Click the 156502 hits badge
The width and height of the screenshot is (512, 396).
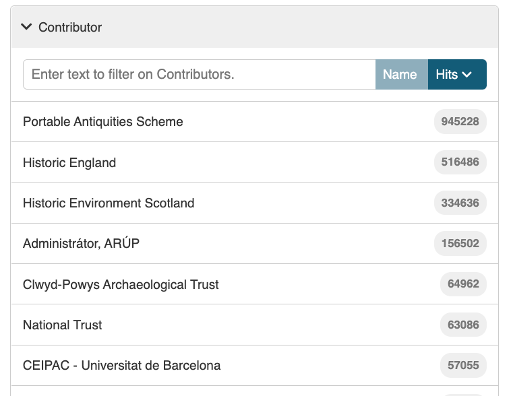coord(460,243)
